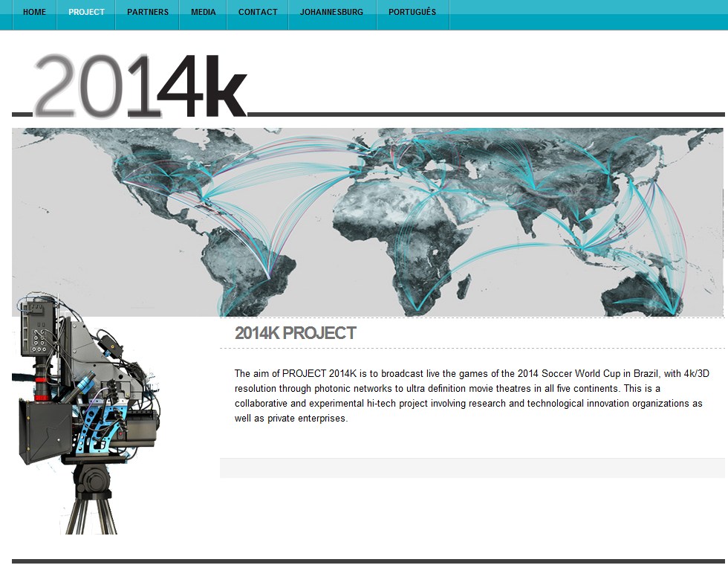Click the gray bar below the description

(472, 468)
